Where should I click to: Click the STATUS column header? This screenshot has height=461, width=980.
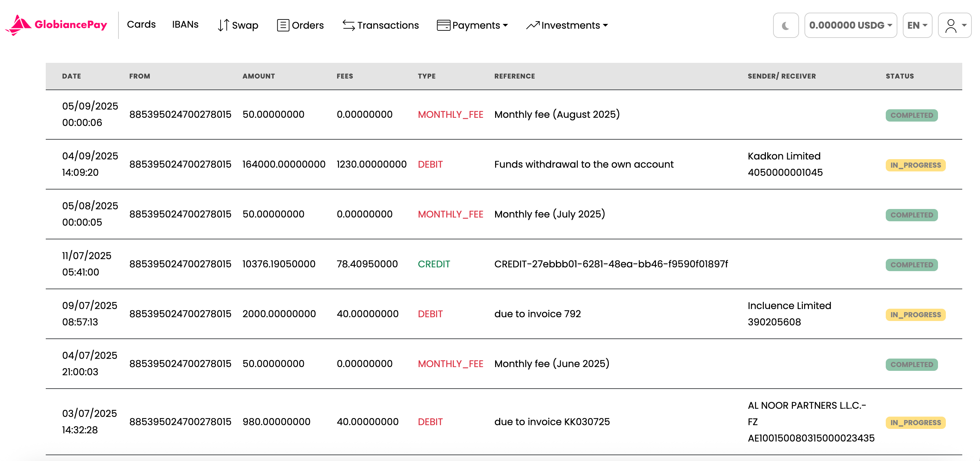[x=899, y=76]
